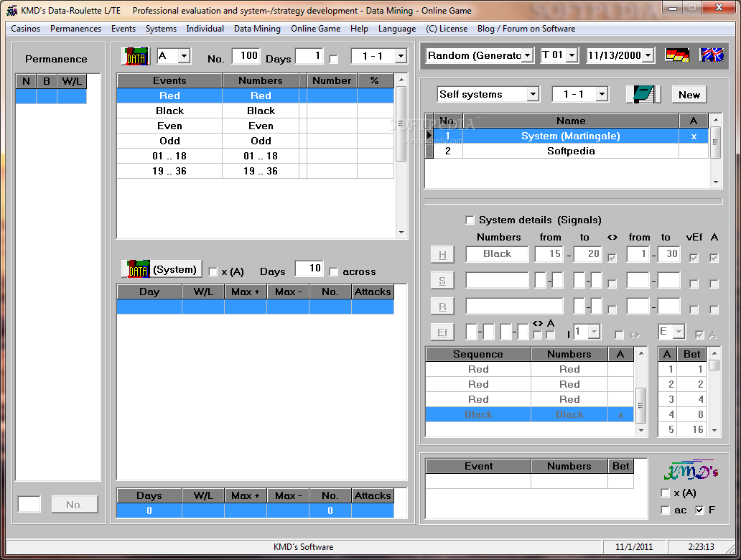Open the Permanences menu

(75, 29)
